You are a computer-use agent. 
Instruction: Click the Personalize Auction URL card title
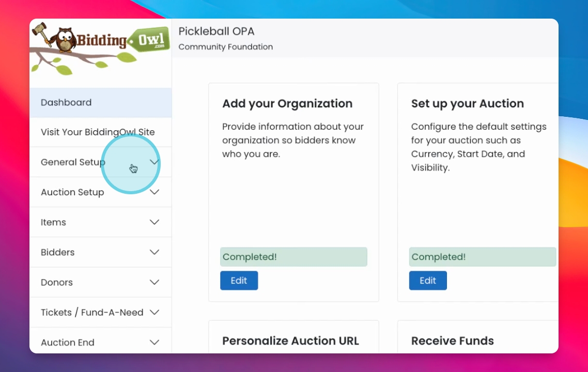pyautogui.click(x=290, y=340)
